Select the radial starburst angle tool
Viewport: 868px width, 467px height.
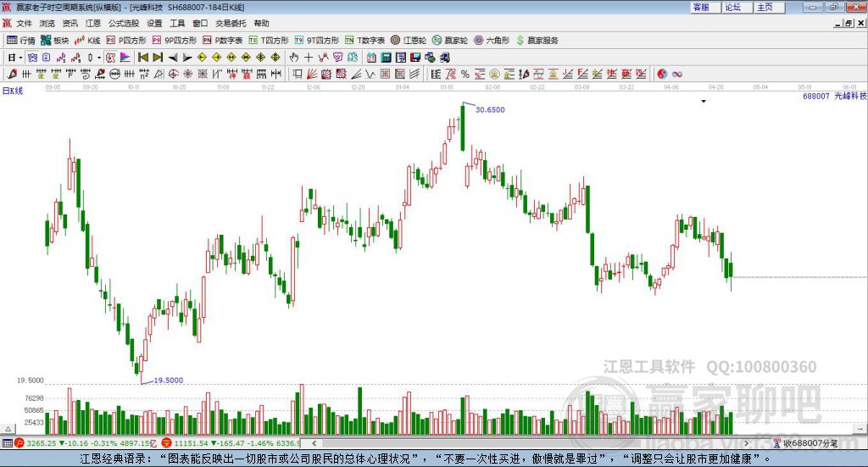[x=188, y=74]
